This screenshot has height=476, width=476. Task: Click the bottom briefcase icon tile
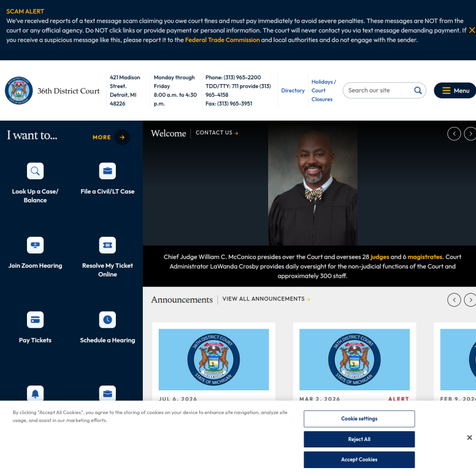[x=107, y=393]
